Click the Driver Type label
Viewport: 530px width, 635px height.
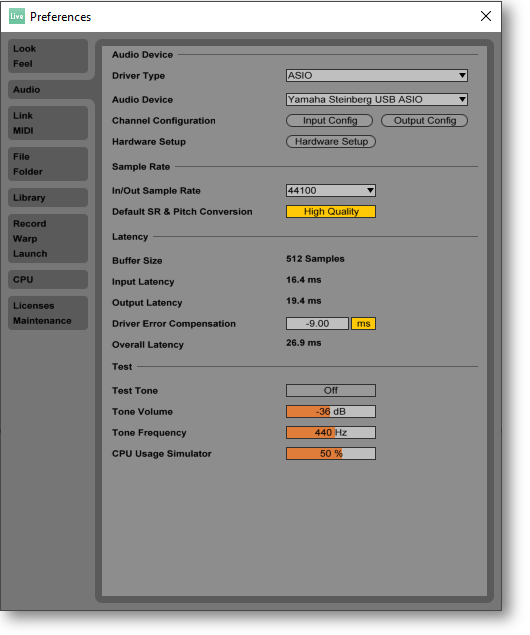[138, 76]
